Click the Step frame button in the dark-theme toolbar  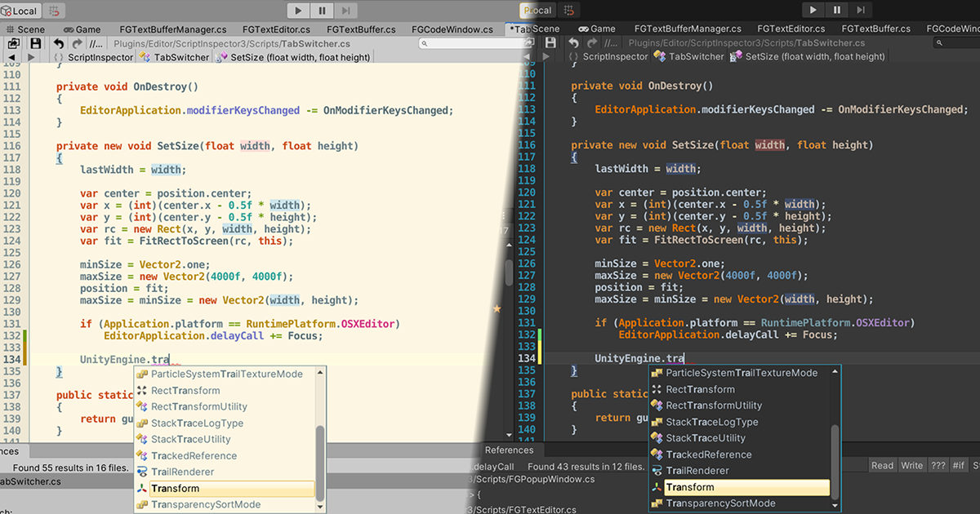861,10
